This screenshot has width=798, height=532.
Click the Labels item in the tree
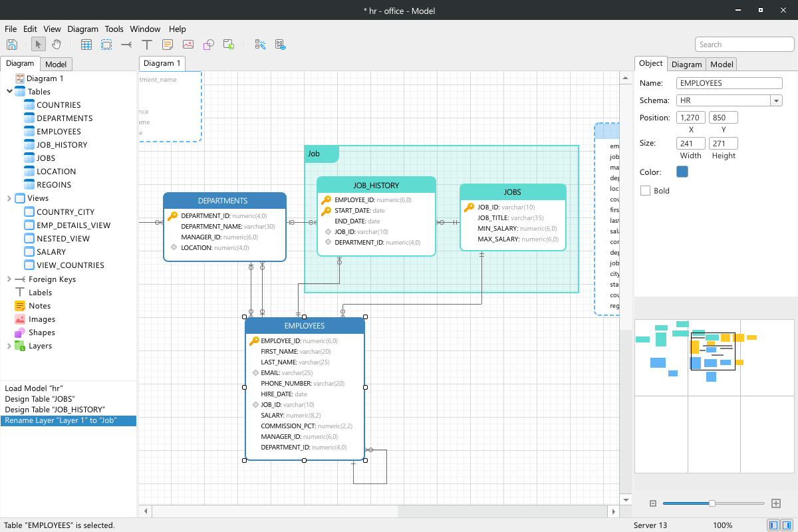tap(40, 293)
